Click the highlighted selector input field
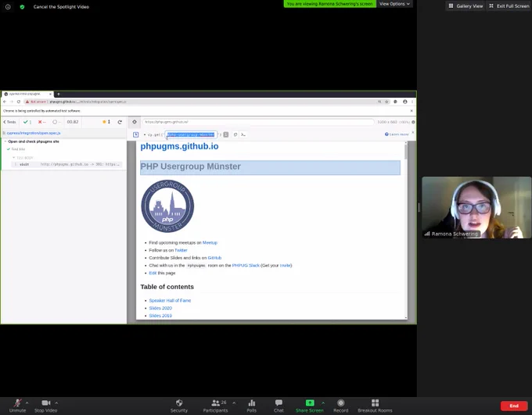The image size is (532, 415). coord(191,134)
